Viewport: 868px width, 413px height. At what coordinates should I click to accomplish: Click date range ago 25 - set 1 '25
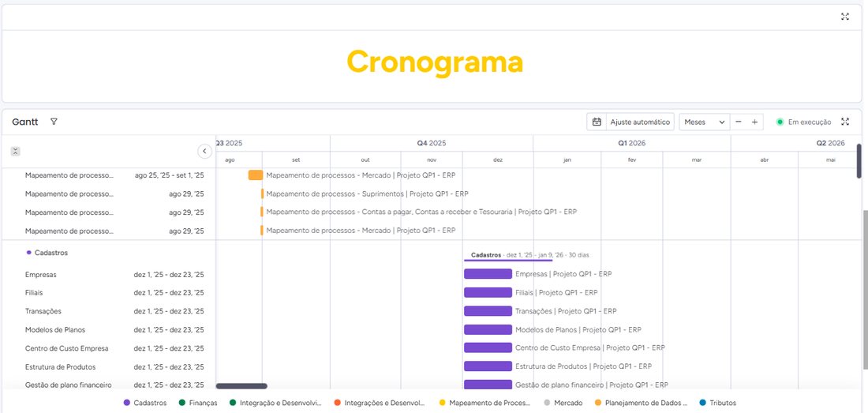coord(170,175)
